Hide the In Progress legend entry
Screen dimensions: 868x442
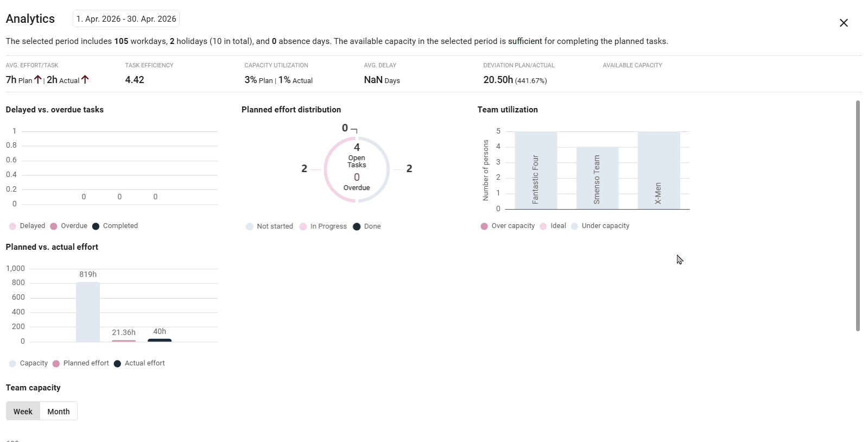(323, 226)
